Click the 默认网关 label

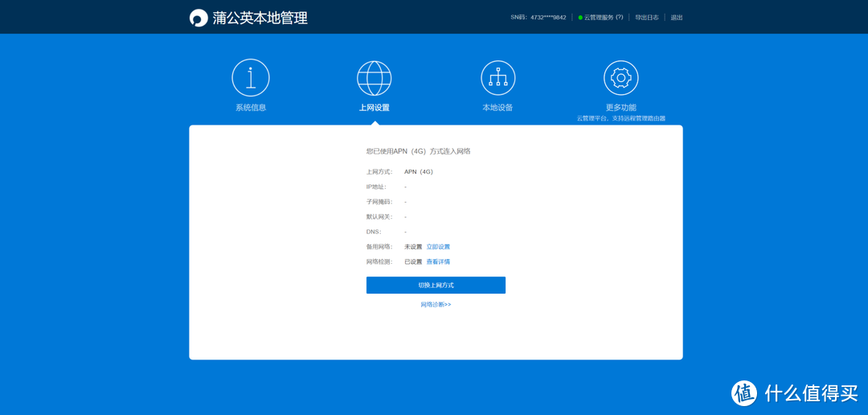[x=379, y=216]
